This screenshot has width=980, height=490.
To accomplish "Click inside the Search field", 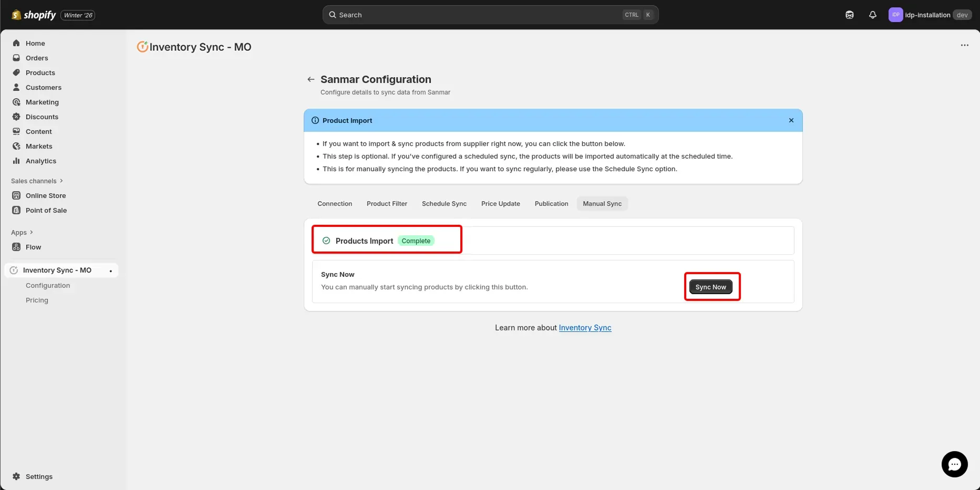I will coord(473,15).
